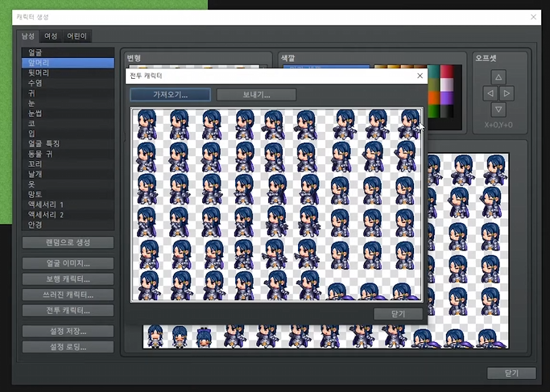Image resolution: width=550 pixels, height=392 pixels.
Task: Select the orange color swatch
Action: click(x=434, y=98)
